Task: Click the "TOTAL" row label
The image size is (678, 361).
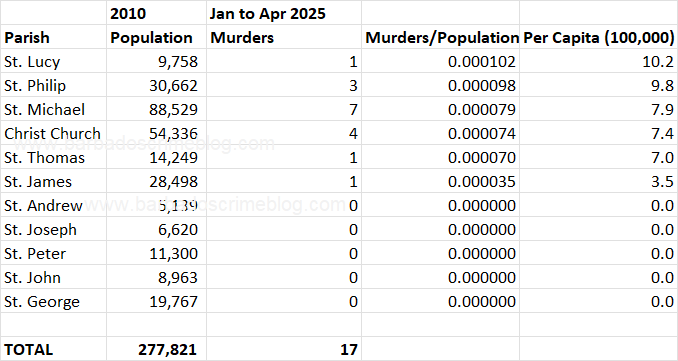Action: click(x=53, y=349)
